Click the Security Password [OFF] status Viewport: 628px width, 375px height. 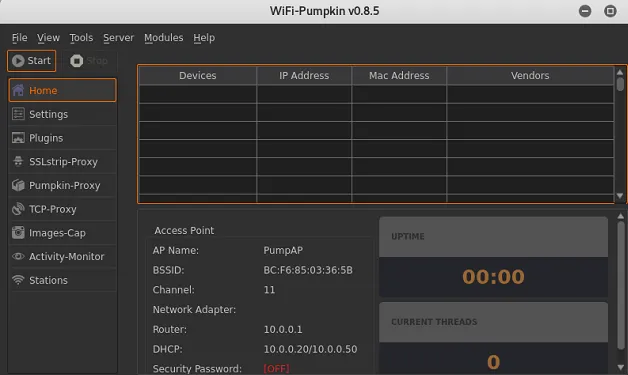[x=276, y=369]
